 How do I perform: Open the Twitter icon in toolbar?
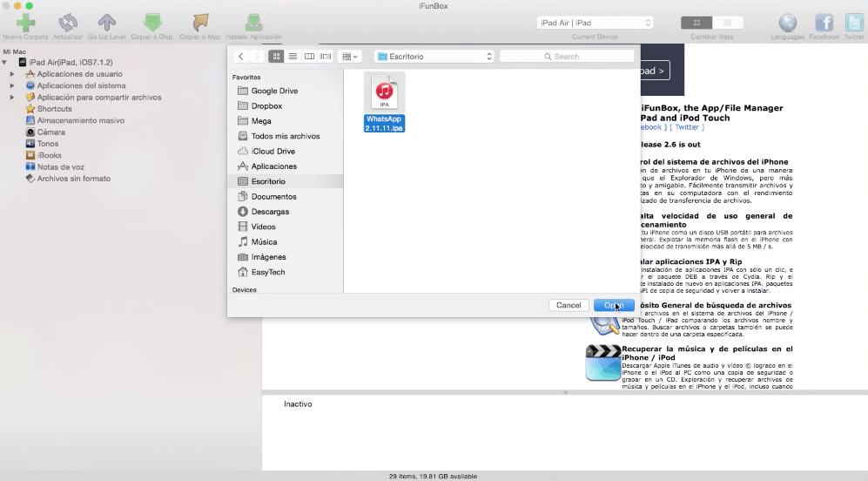click(x=853, y=23)
